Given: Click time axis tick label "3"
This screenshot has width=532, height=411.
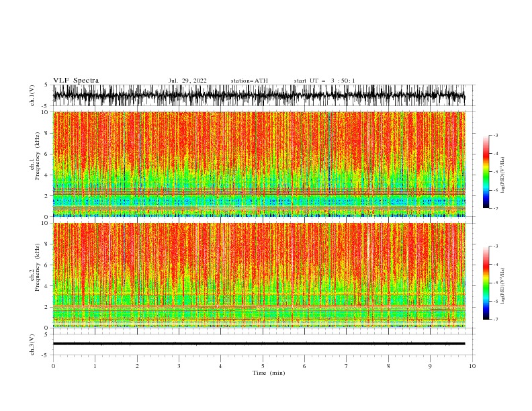Looking at the screenshot, I should (x=179, y=366).
